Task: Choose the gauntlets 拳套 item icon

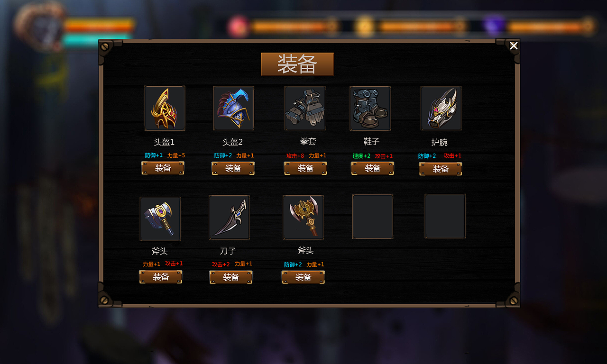Action: click(x=305, y=108)
